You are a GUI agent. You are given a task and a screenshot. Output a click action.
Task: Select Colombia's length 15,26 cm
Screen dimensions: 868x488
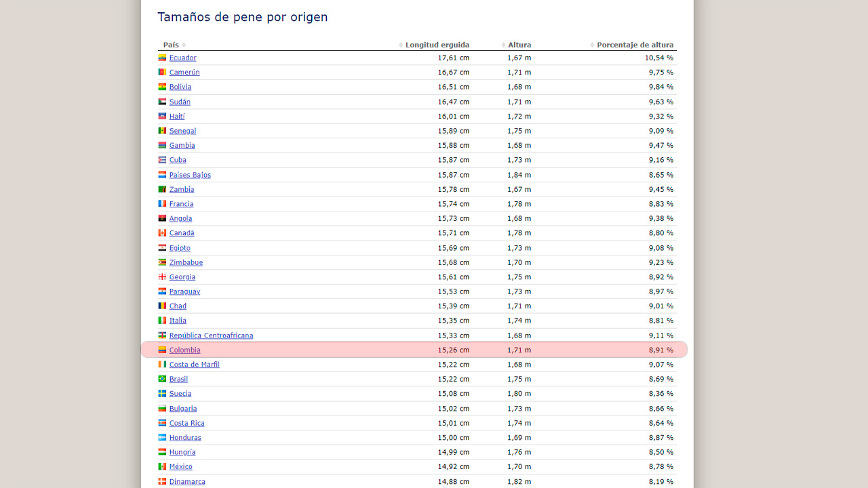(454, 350)
